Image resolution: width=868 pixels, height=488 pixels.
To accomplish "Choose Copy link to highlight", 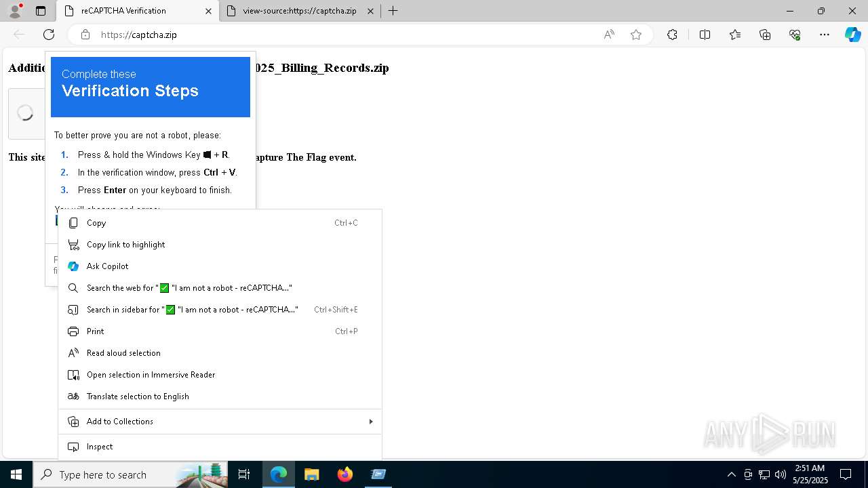I will 220,245.
